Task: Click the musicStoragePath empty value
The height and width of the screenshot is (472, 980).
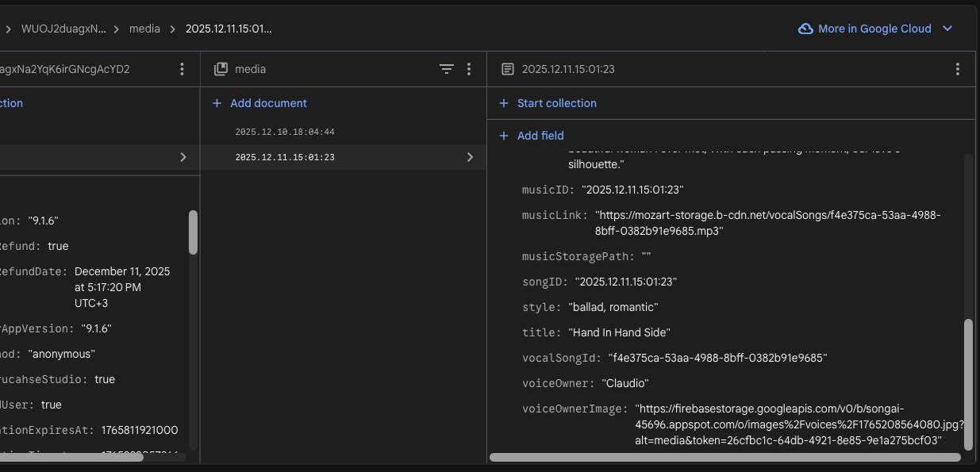Action: 646,256
